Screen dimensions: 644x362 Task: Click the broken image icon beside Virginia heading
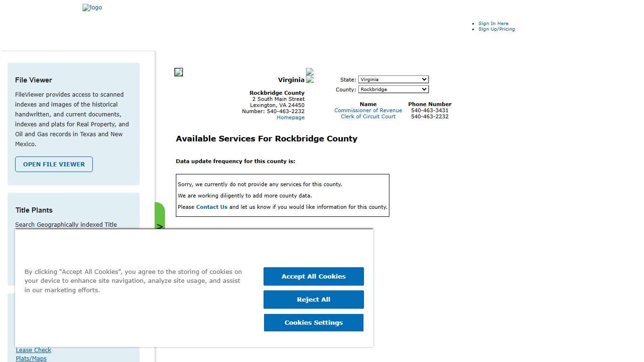[310, 74]
